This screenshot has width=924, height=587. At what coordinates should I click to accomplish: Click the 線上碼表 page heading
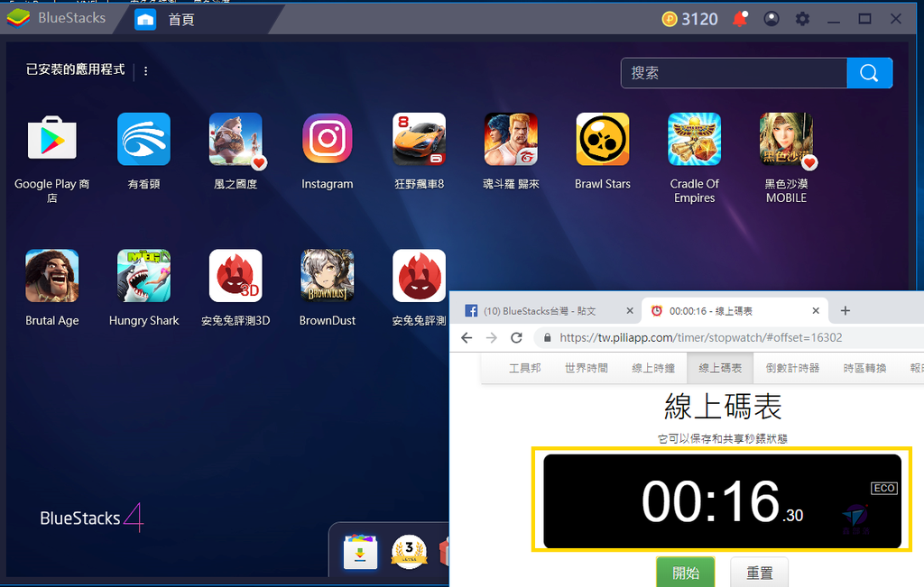click(723, 407)
